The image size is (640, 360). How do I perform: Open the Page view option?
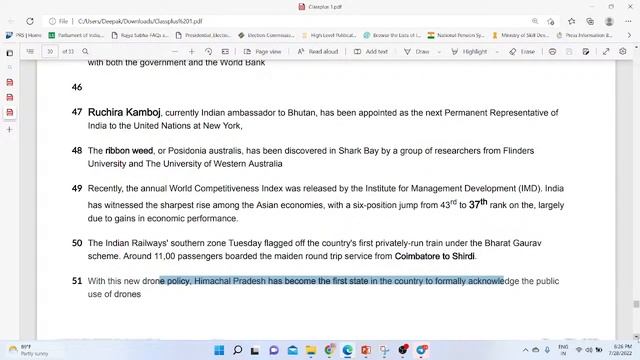coord(262,51)
